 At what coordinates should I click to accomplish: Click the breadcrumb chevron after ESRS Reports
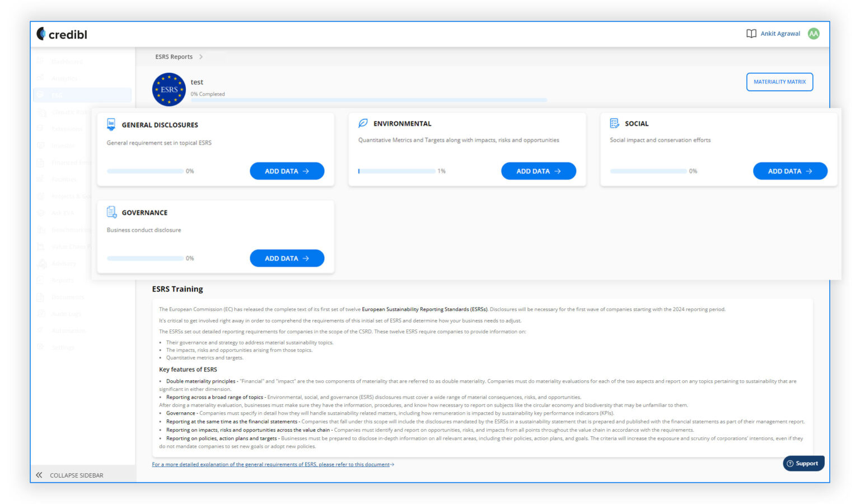click(201, 56)
